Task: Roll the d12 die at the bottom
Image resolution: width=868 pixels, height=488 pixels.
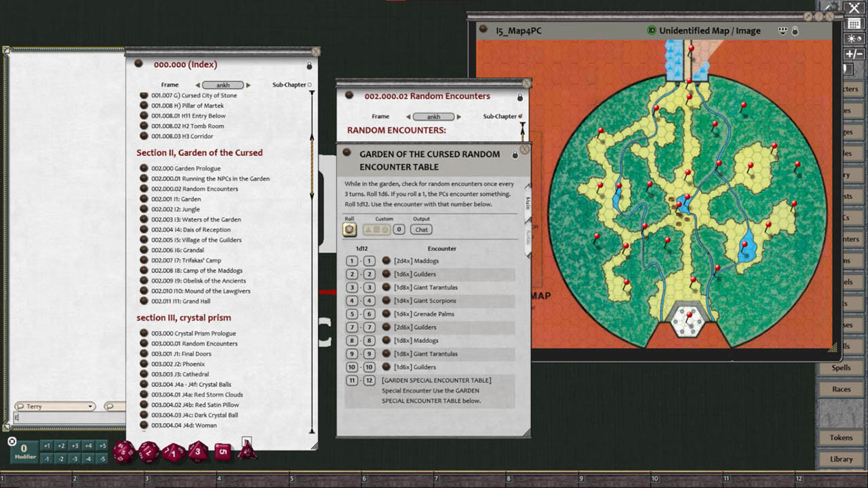Action: [148, 451]
